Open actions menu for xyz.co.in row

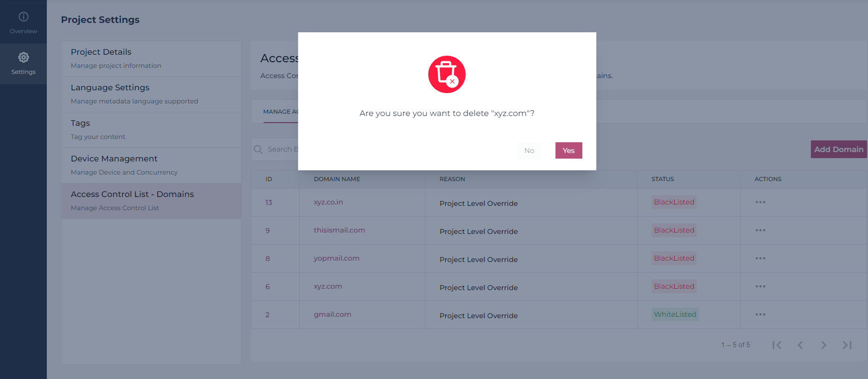pyautogui.click(x=760, y=202)
